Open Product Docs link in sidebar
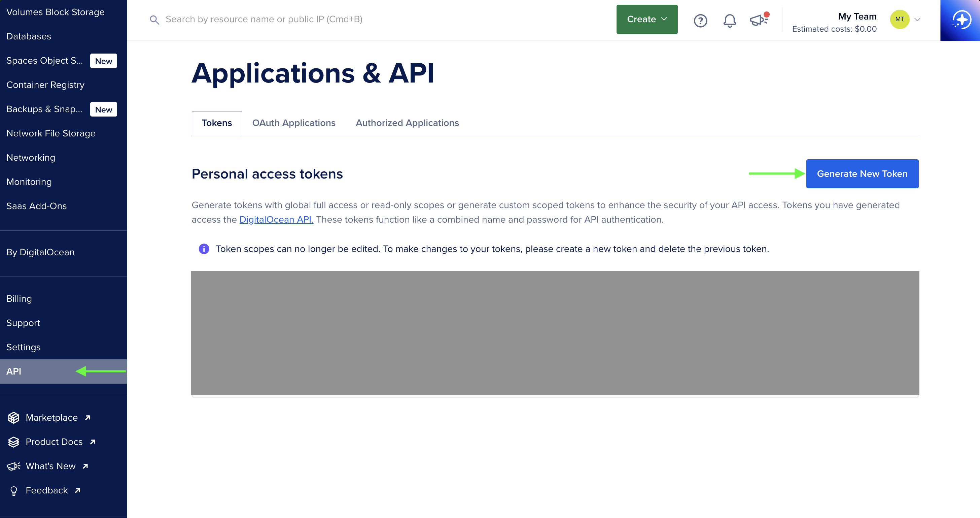This screenshot has height=518, width=980. (54, 442)
